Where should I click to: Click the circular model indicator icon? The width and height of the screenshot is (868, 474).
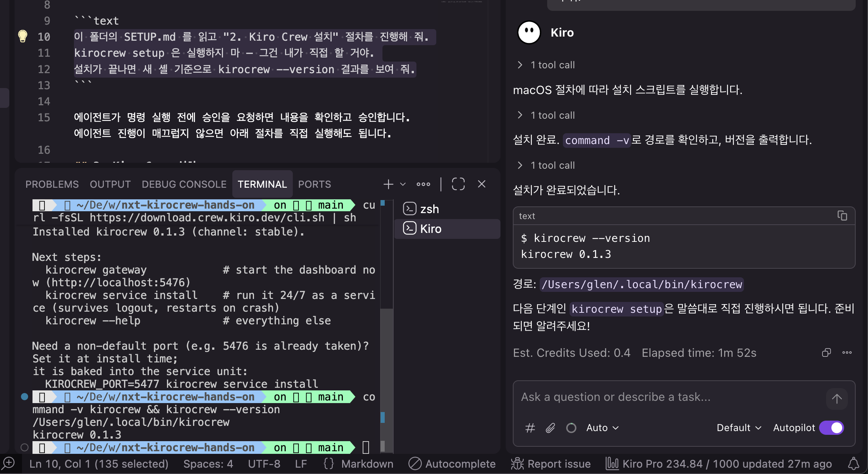[571, 428]
